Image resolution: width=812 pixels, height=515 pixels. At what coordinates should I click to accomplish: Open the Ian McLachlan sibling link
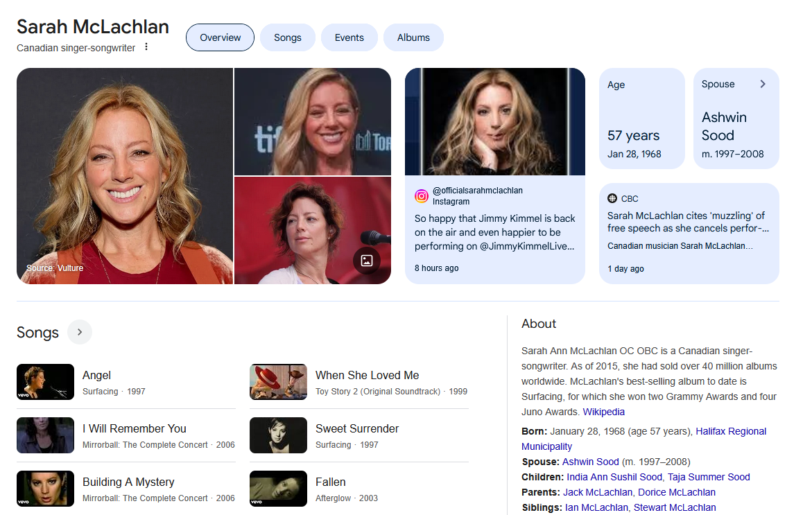click(596, 508)
